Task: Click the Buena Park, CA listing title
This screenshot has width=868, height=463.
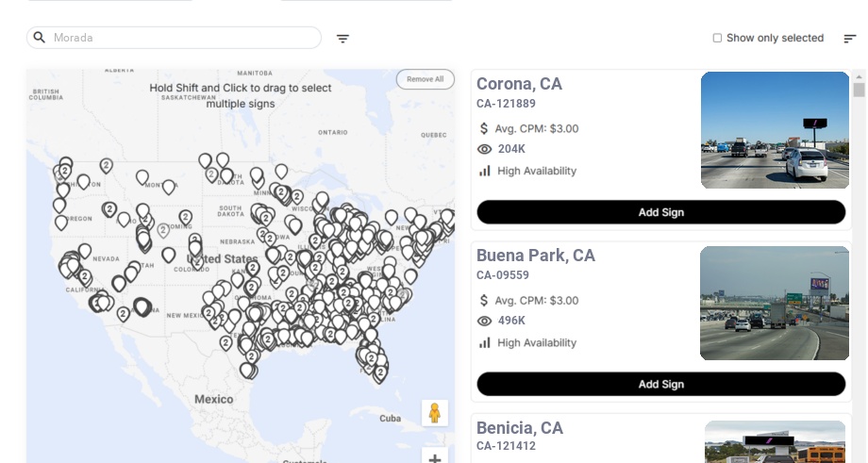Action: click(x=535, y=256)
